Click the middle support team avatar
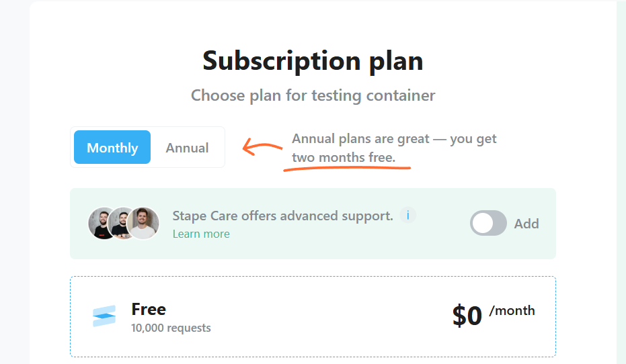Image resolution: width=626 pixels, height=364 pixels. click(122, 224)
